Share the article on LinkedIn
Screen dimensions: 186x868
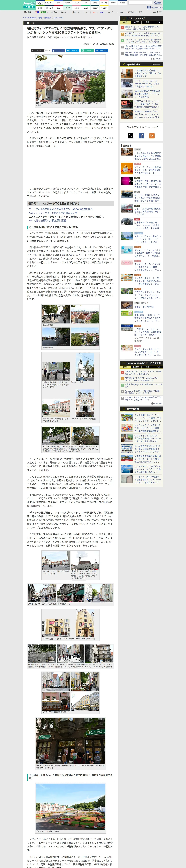tap(102, 50)
